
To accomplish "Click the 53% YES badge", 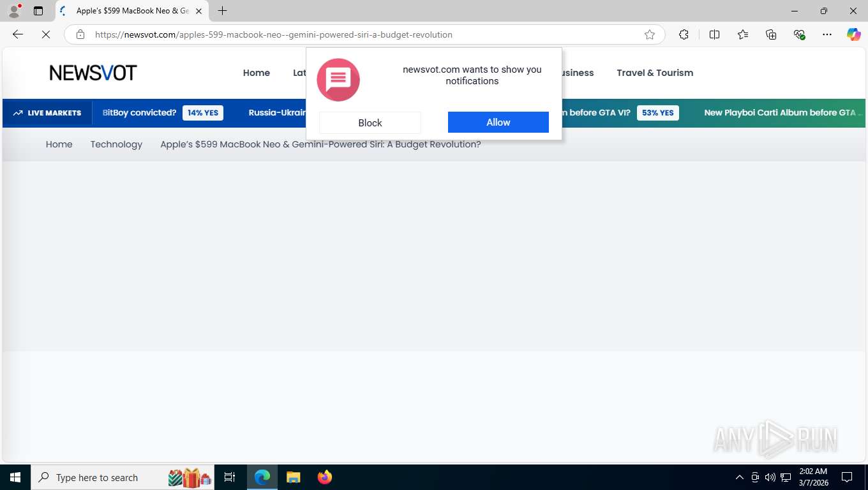I will click(658, 113).
